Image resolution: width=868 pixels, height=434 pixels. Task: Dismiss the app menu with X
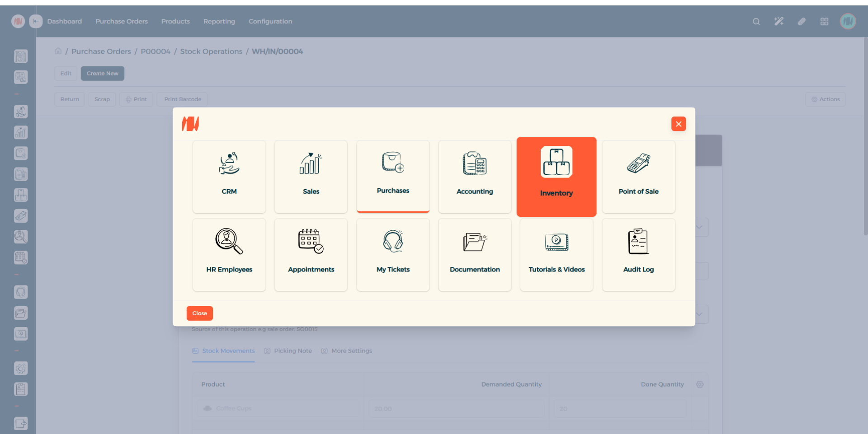(x=678, y=124)
